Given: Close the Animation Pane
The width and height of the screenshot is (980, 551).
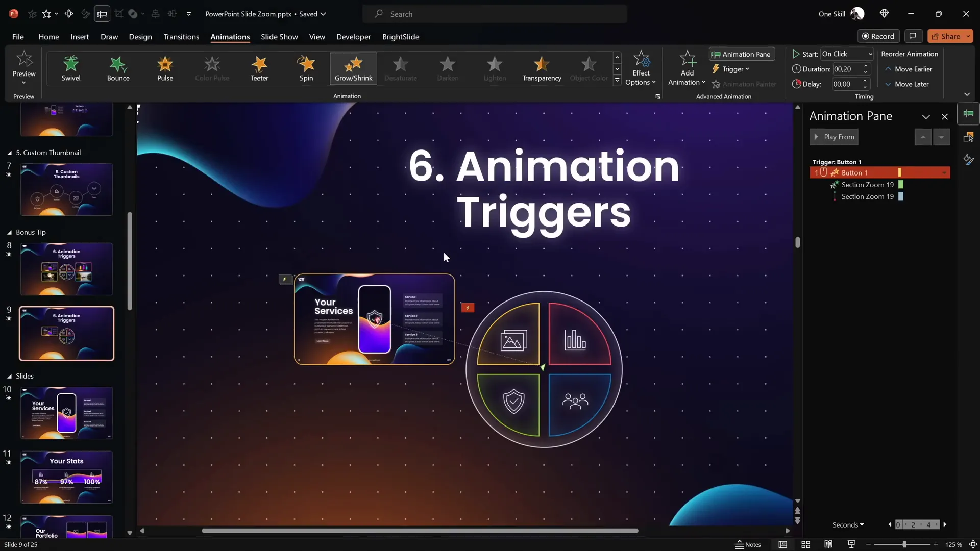Looking at the screenshot, I should coord(945,117).
